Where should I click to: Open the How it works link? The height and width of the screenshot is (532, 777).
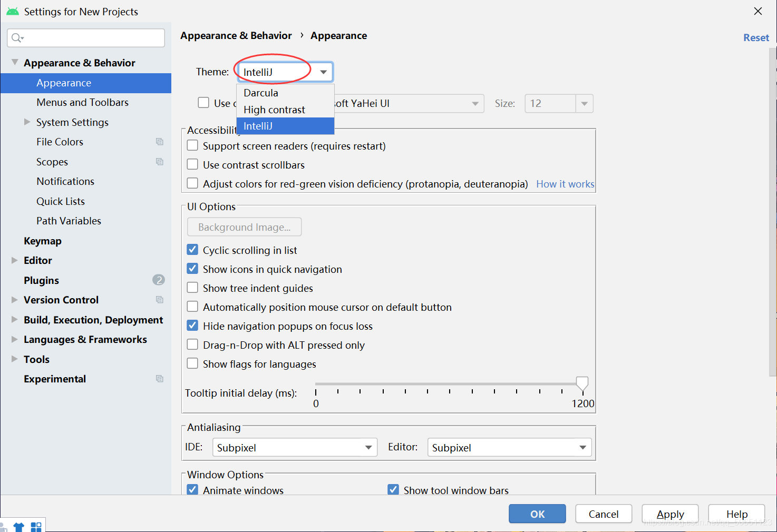(565, 184)
